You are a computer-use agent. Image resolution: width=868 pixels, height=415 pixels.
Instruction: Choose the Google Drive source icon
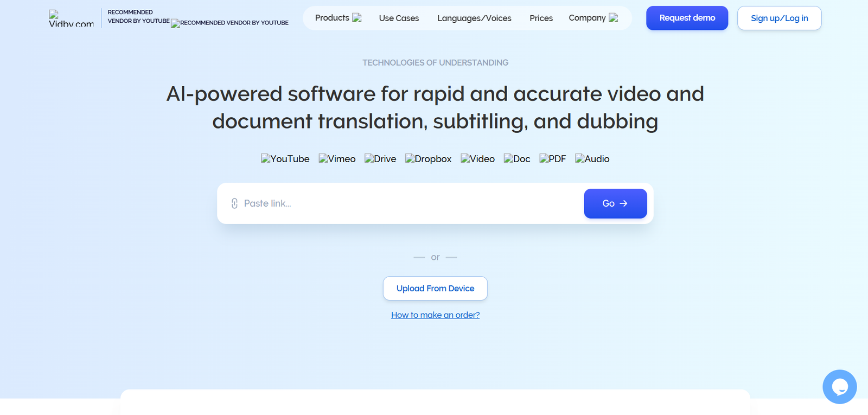coord(380,159)
